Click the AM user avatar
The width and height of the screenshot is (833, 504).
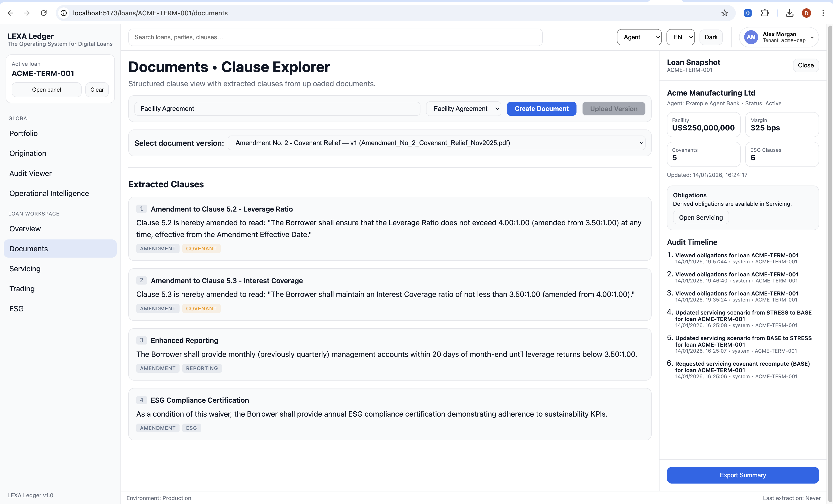pyautogui.click(x=751, y=37)
